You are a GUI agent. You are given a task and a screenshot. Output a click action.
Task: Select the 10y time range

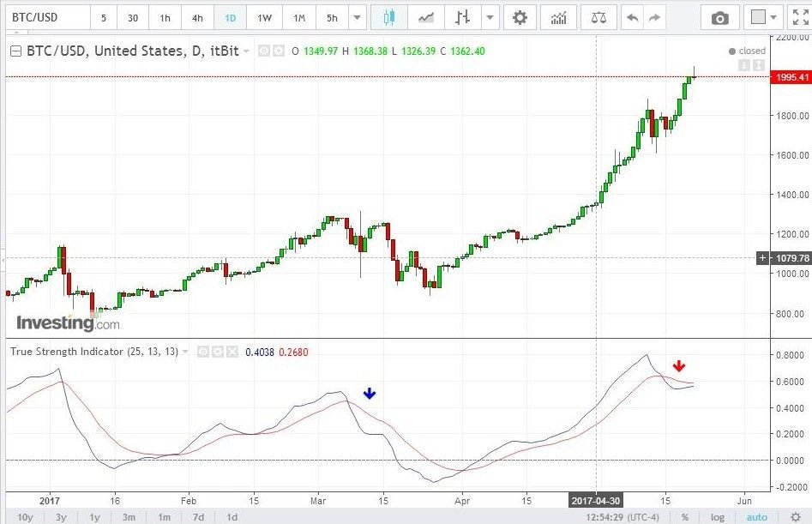click(25, 517)
